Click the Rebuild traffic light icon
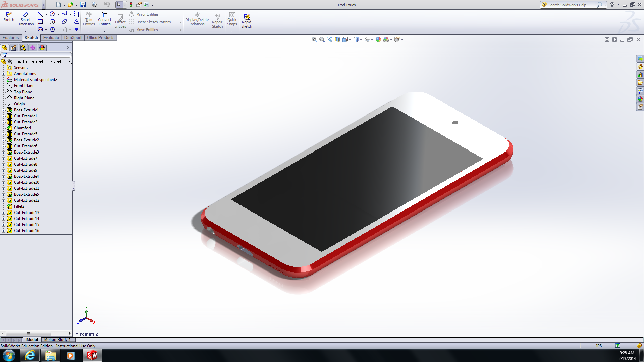This screenshot has height=362, width=644. click(x=131, y=5)
